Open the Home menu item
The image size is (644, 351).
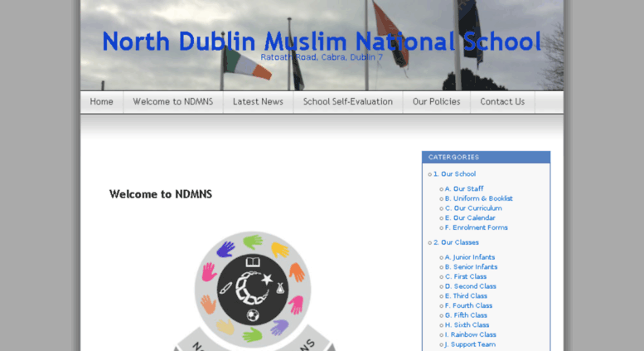(x=102, y=102)
